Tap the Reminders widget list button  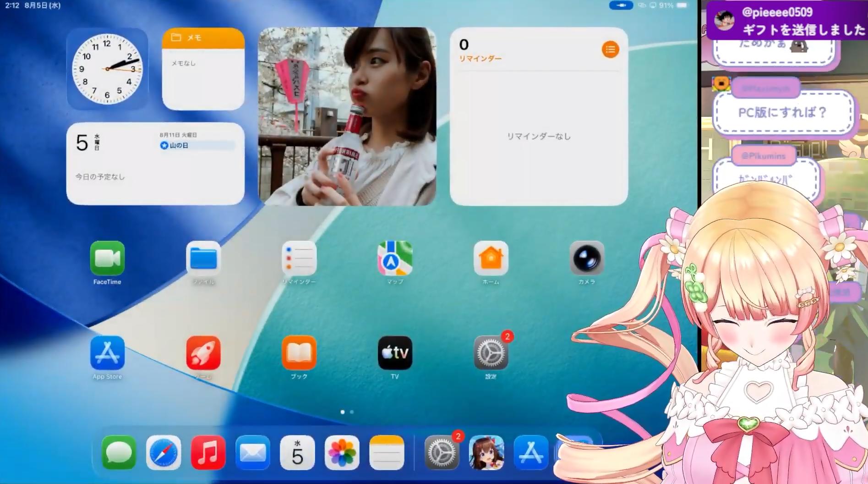(x=610, y=49)
